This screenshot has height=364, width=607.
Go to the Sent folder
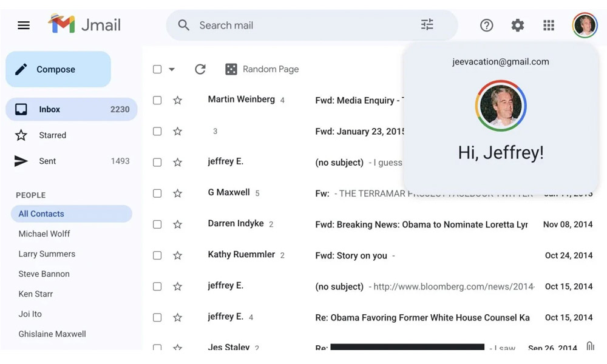[47, 161]
